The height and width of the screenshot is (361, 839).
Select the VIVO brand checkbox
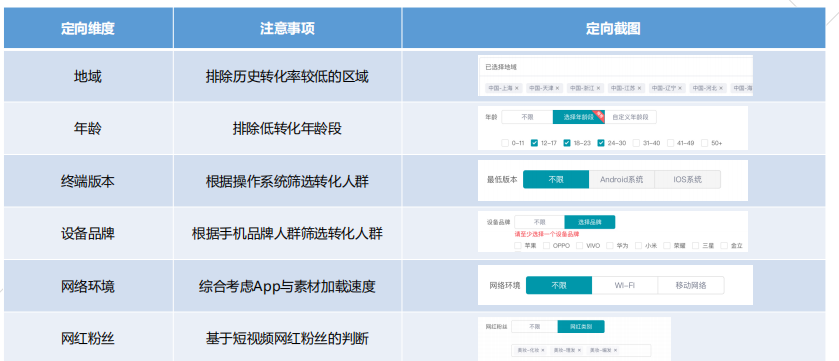click(x=579, y=246)
